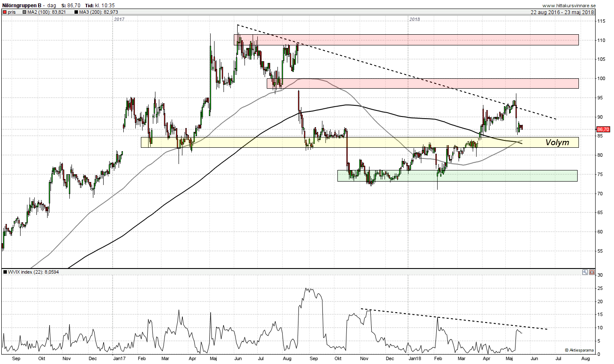Click the black MA3 (200) legend square
This screenshot has width=614, height=364.
[76, 12]
